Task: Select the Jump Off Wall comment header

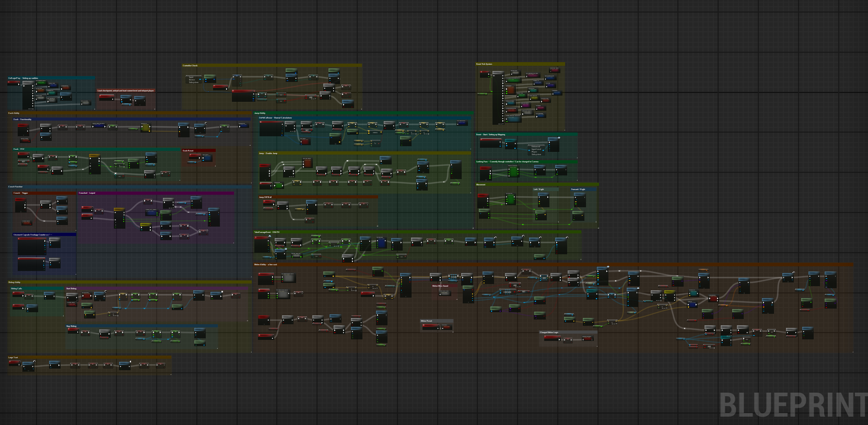Action: pos(265,197)
